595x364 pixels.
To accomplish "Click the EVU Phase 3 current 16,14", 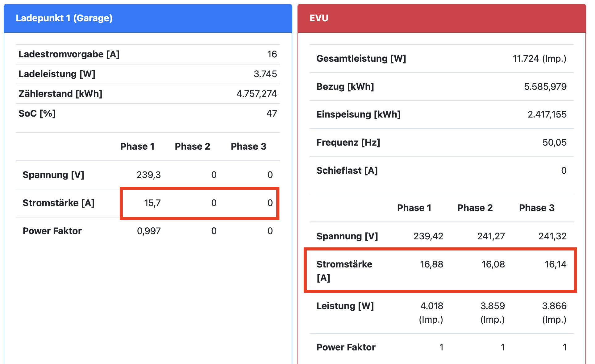I will point(555,264).
